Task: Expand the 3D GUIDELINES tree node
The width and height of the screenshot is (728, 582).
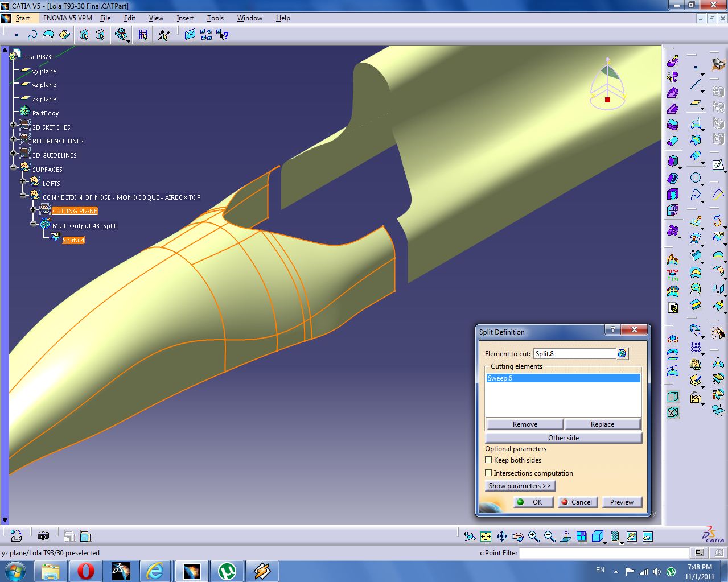Action: coord(14,153)
